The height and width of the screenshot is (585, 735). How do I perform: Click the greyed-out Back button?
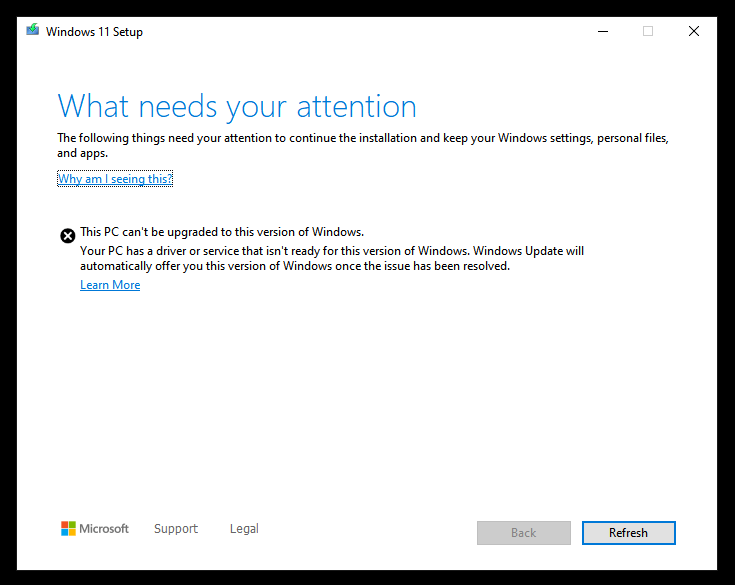coord(524,533)
